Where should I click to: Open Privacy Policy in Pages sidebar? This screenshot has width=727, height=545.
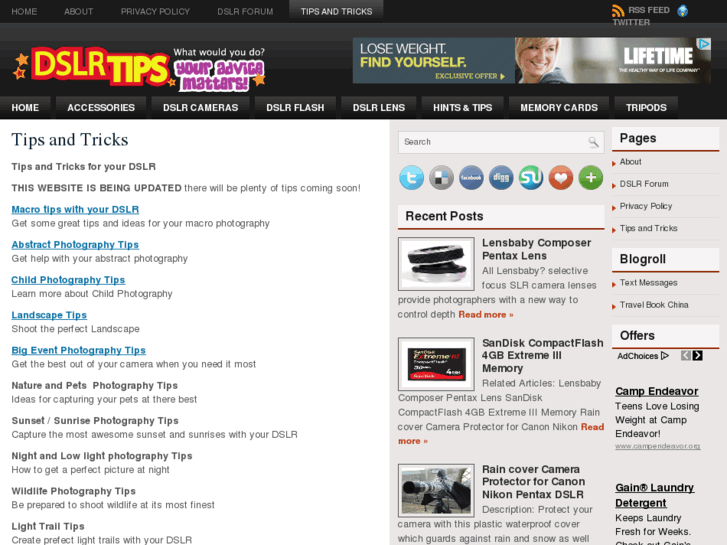coord(646,206)
